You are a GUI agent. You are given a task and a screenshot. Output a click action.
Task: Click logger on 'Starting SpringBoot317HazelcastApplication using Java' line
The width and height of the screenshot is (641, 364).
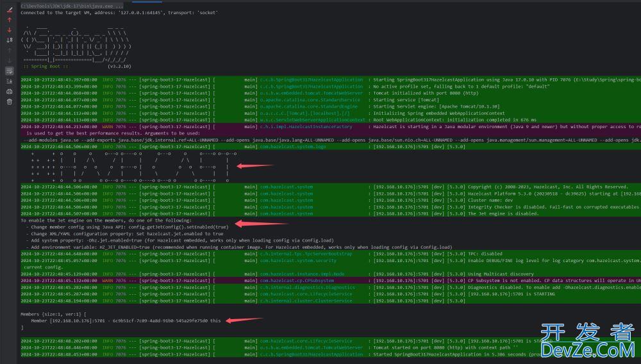(x=312, y=79)
